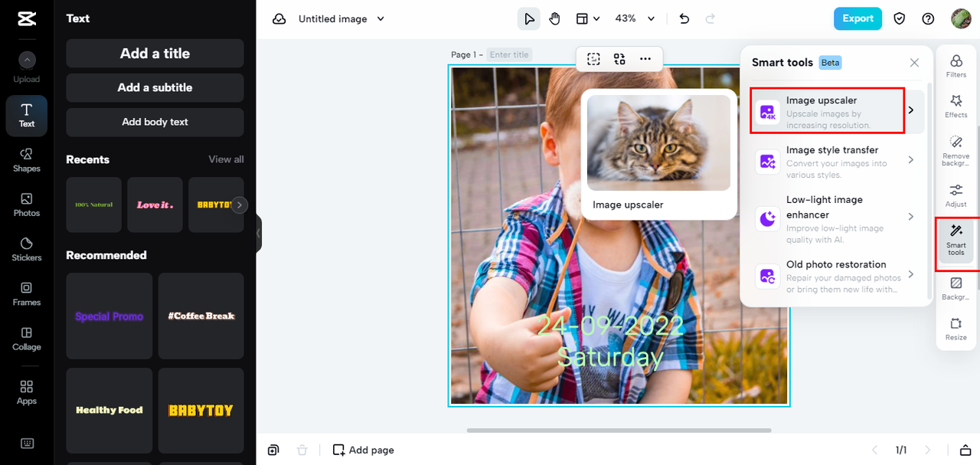Image resolution: width=980 pixels, height=465 pixels.
Task: Choose the 'Healthy Food' text template
Action: [109, 411]
